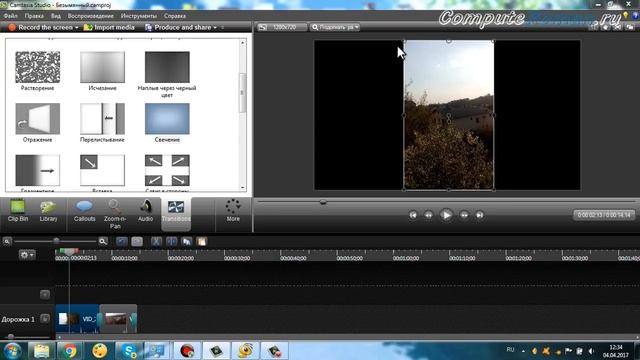The image size is (640, 360).
Task: Click the transitions list vertical scrollbar
Action: 243,93
